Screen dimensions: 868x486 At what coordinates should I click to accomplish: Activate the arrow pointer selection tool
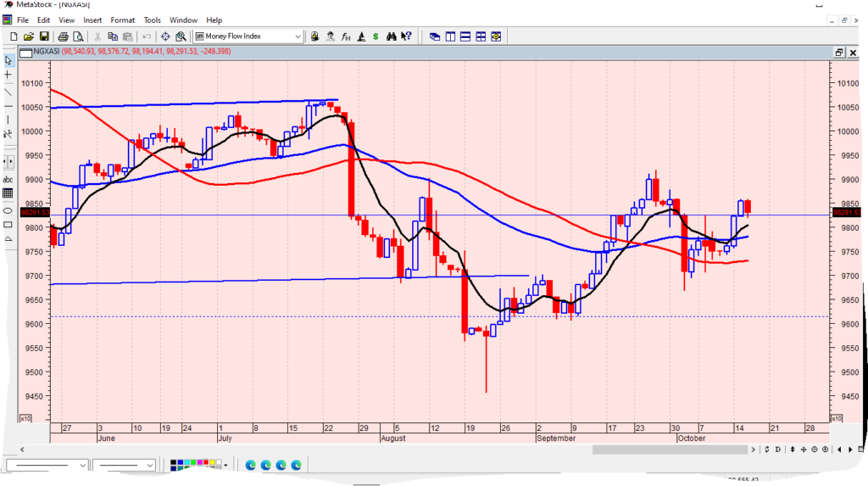8,60
